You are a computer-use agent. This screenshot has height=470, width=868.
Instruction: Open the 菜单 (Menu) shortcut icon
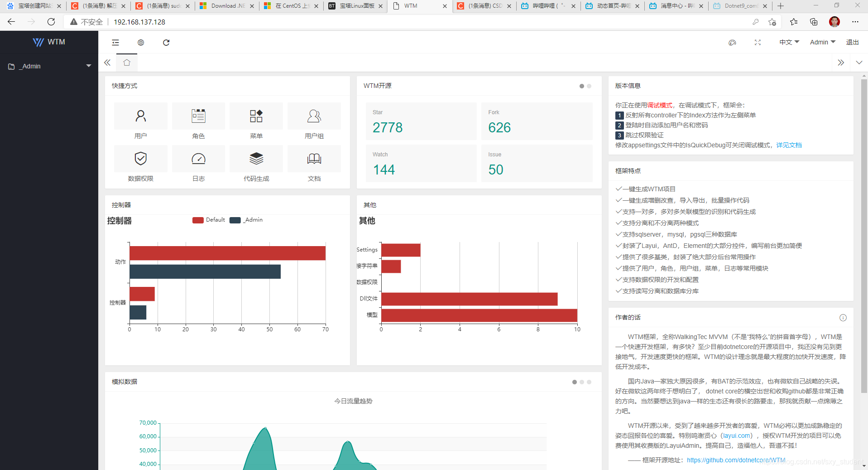pyautogui.click(x=256, y=116)
